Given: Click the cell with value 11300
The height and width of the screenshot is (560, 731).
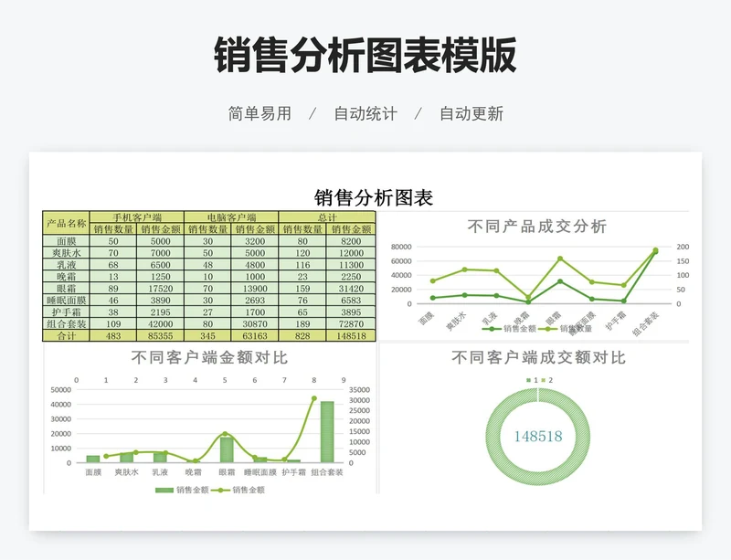Looking at the screenshot, I should pos(351,265).
